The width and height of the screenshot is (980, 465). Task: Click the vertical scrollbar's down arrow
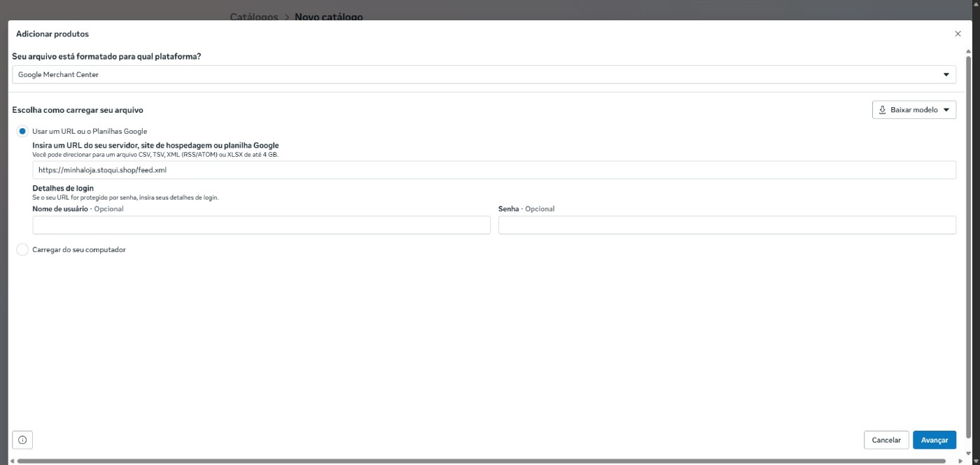(x=969, y=452)
